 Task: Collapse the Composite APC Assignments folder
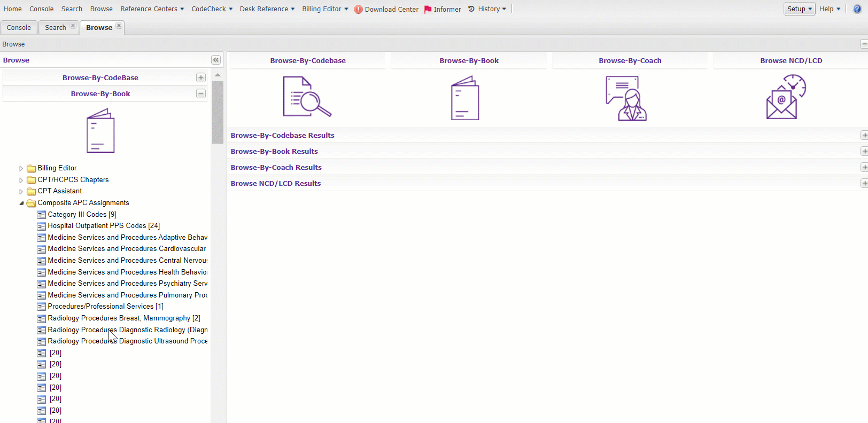point(21,203)
